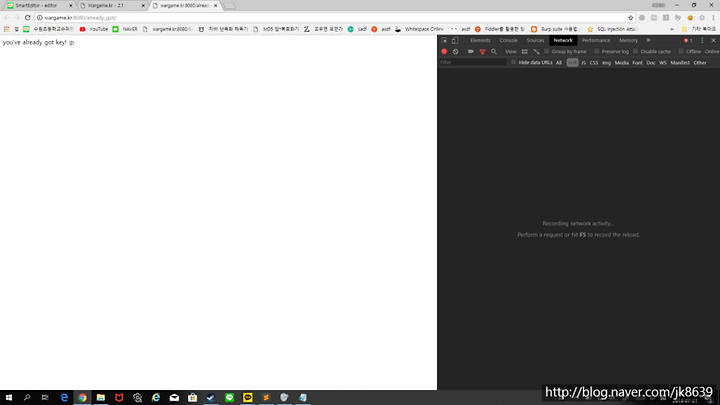Image resolution: width=720 pixels, height=405 pixels.
Task: Filter requests by Img
Action: tap(606, 62)
